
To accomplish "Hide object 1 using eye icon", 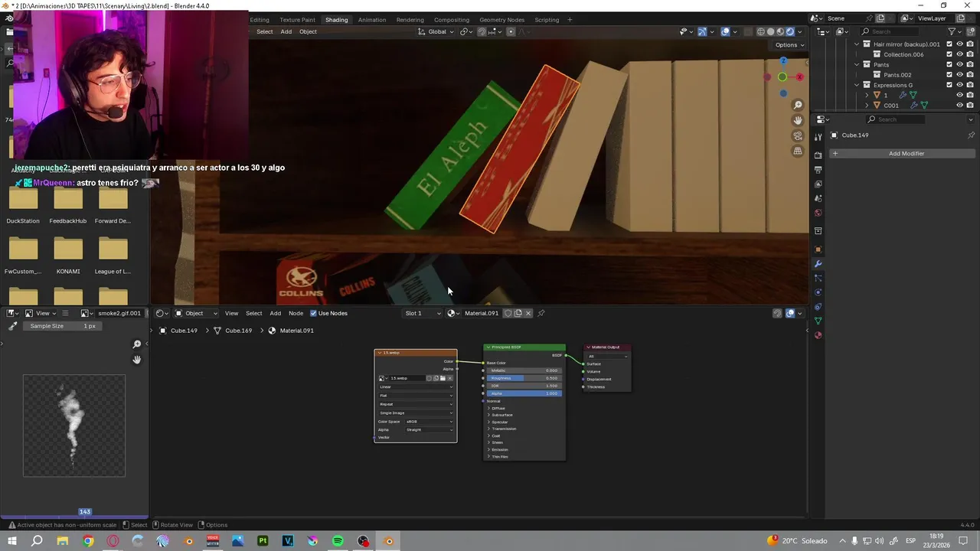I will pos(959,95).
